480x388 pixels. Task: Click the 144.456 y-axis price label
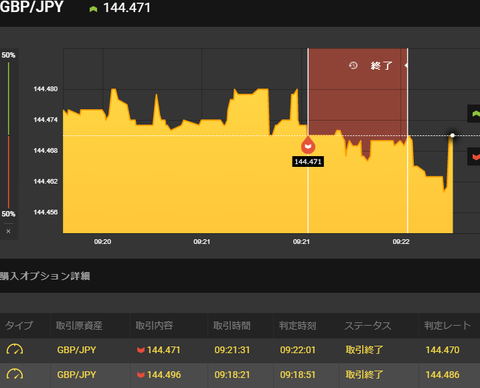[46, 212]
